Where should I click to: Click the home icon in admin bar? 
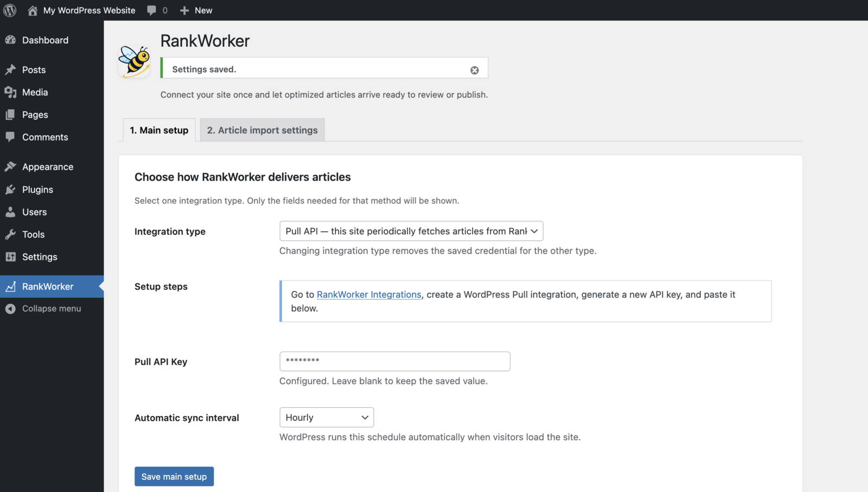pos(33,10)
